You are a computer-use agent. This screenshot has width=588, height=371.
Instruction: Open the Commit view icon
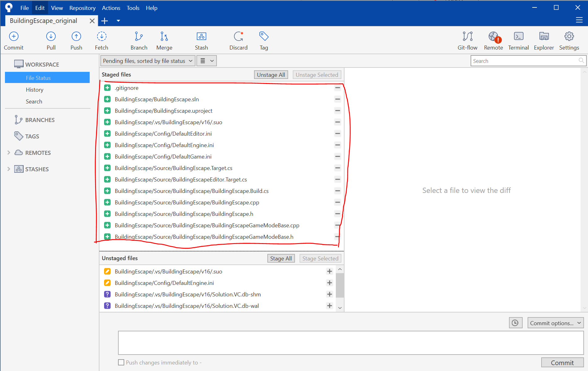point(14,40)
